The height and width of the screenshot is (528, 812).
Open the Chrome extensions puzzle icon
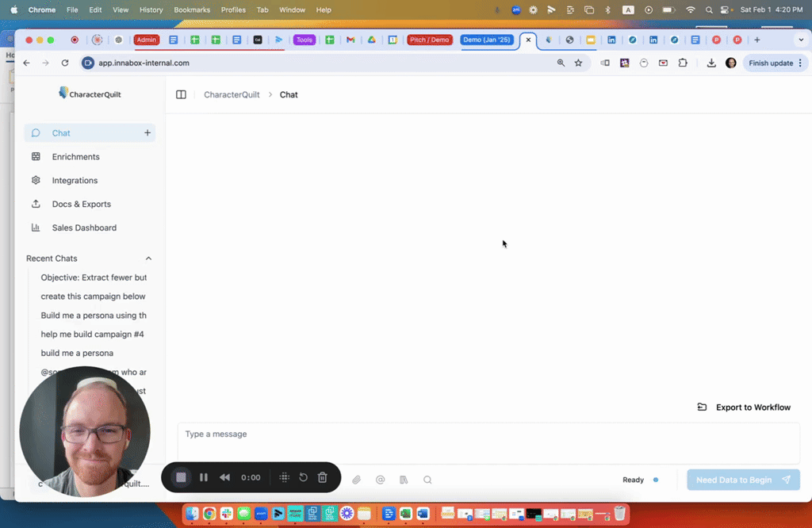click(x=683, y=63)
